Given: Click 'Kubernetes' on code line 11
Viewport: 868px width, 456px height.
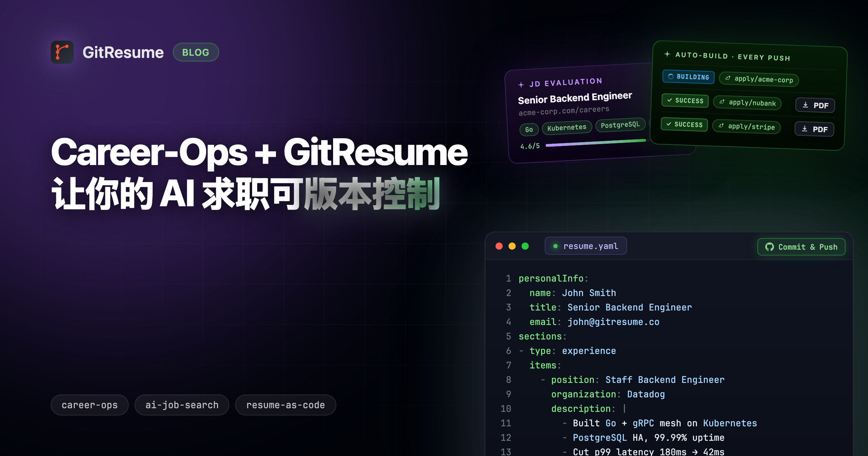Looking at the screenshot, I should click(x=730, y=423).
